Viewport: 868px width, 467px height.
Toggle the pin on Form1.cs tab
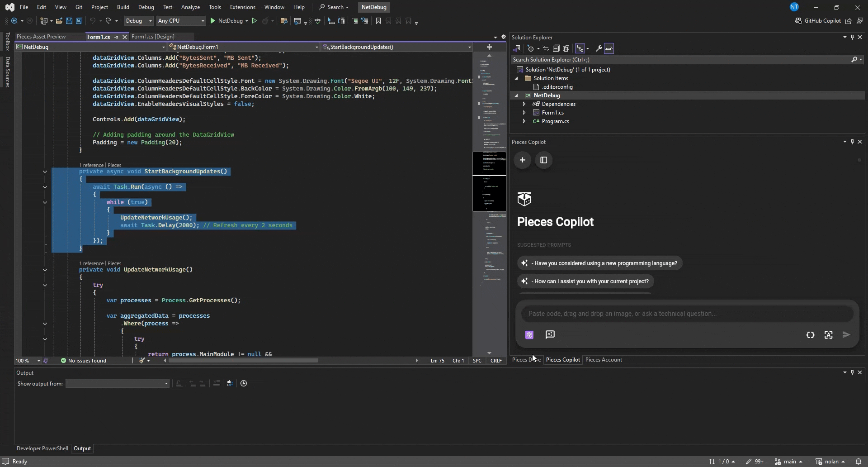[x=116, y=37]
